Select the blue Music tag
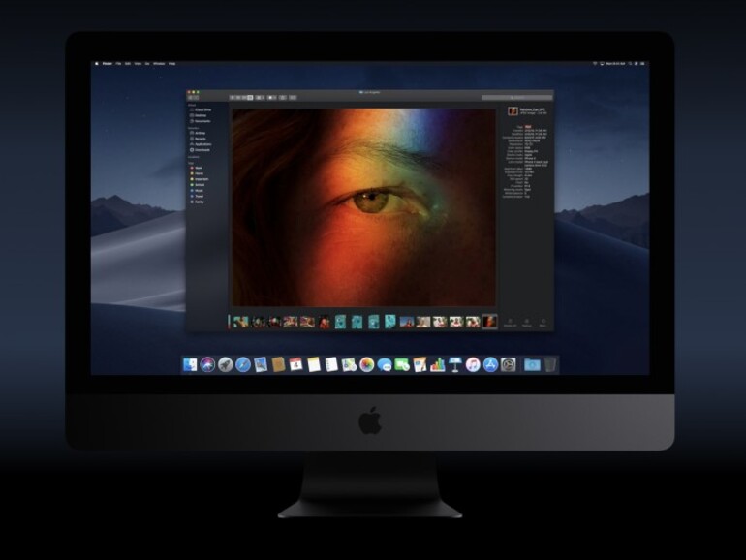 point(197,191)
